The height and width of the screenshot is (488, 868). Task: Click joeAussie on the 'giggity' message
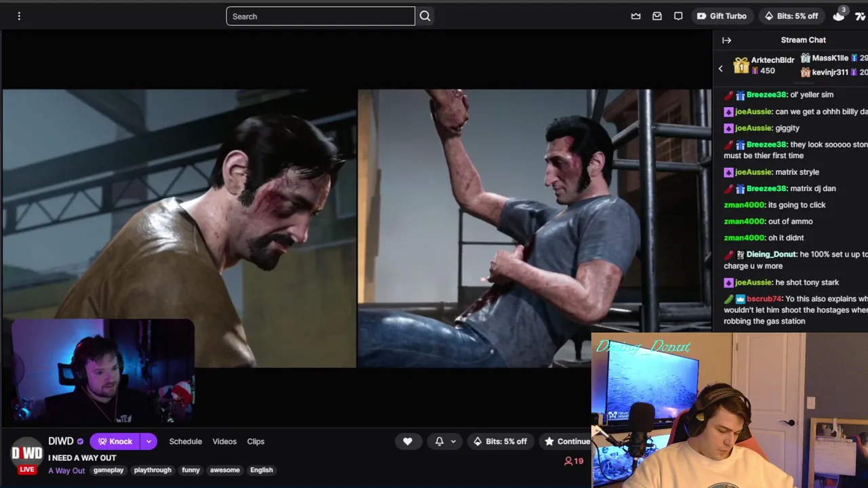coord(753,128)
